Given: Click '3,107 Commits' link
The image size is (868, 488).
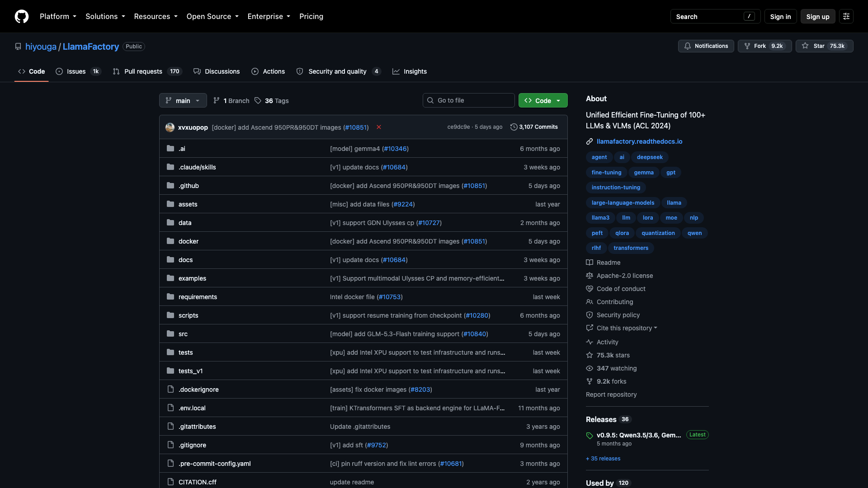Looking at the screenshot, I should click(534, 127).
